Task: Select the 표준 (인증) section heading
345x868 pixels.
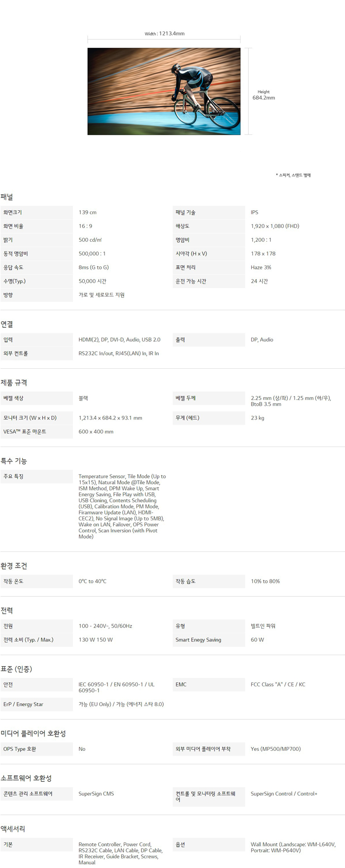Action: pos(16,669)
